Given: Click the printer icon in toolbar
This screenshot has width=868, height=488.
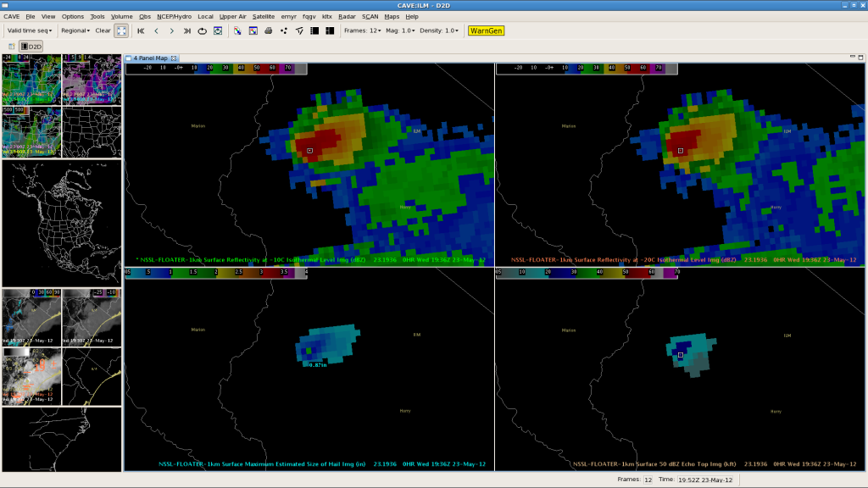Looking at the screenshot, I should (268, 30).
